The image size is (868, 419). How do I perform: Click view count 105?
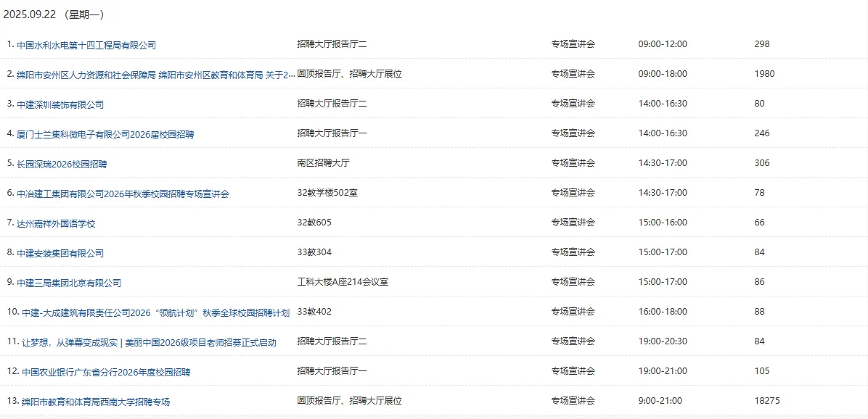click(x=762, y=371)
